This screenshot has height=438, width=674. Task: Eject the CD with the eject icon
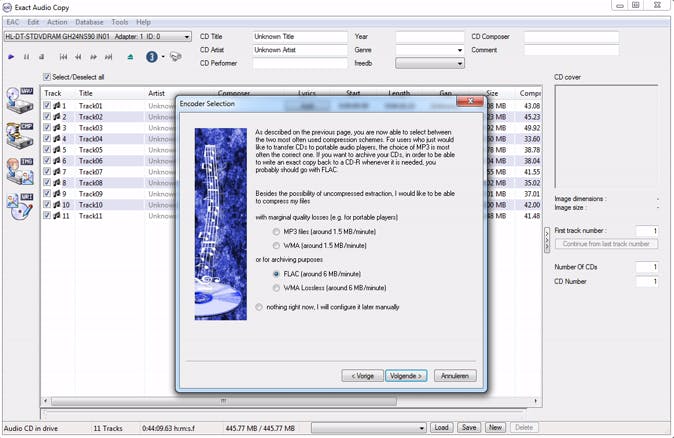130,57
